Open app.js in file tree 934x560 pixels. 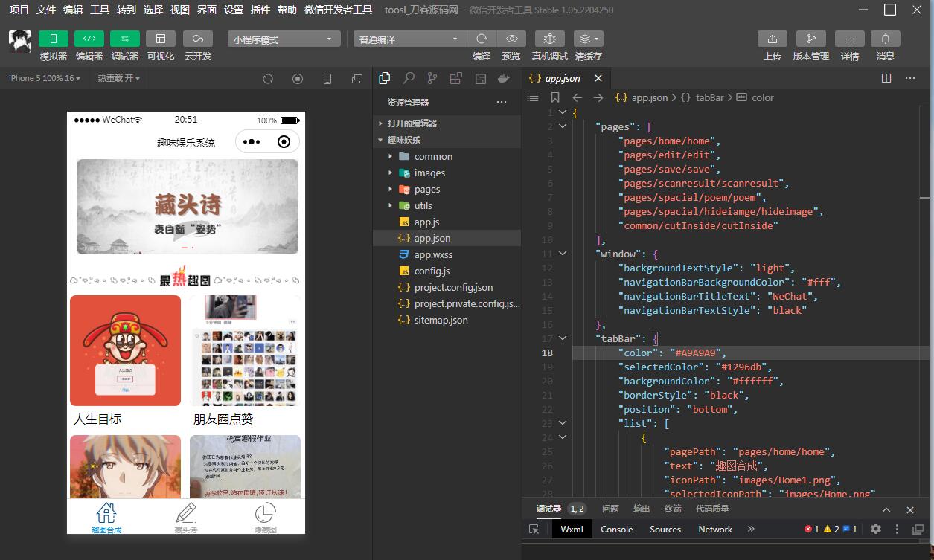tap(447, 222)
